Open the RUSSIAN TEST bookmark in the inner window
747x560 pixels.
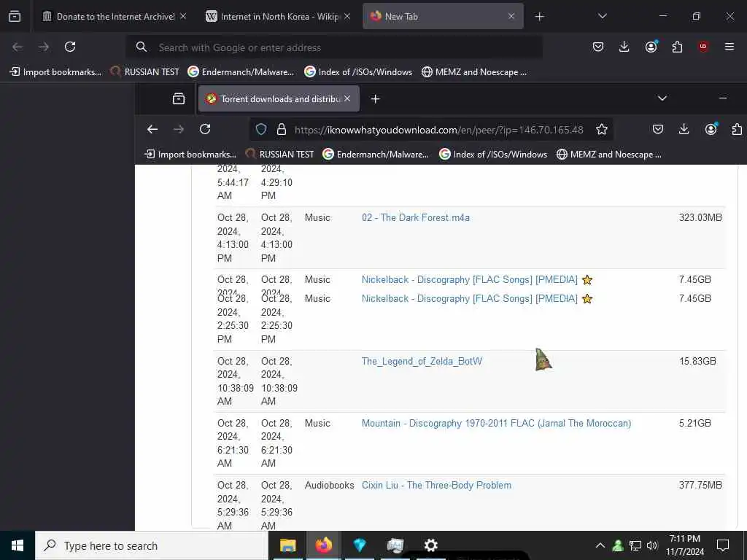279,155
